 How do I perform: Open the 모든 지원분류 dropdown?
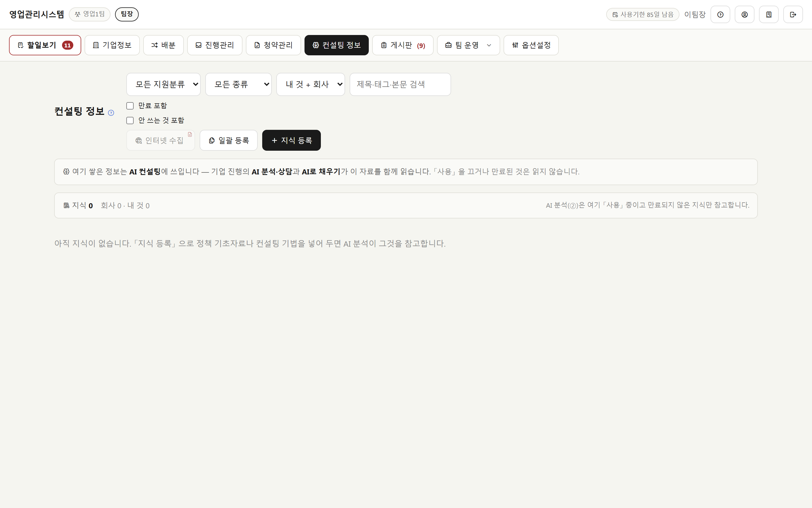click(x=164, y=84)
